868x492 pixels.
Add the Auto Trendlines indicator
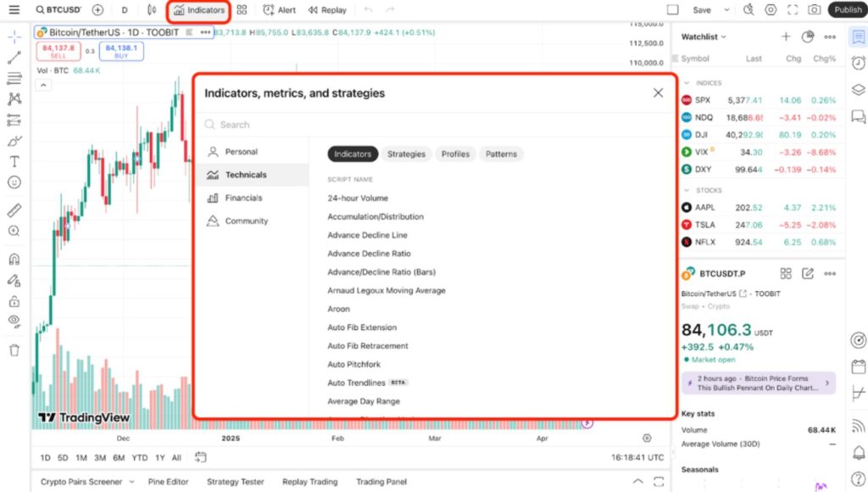click(356, 383)
